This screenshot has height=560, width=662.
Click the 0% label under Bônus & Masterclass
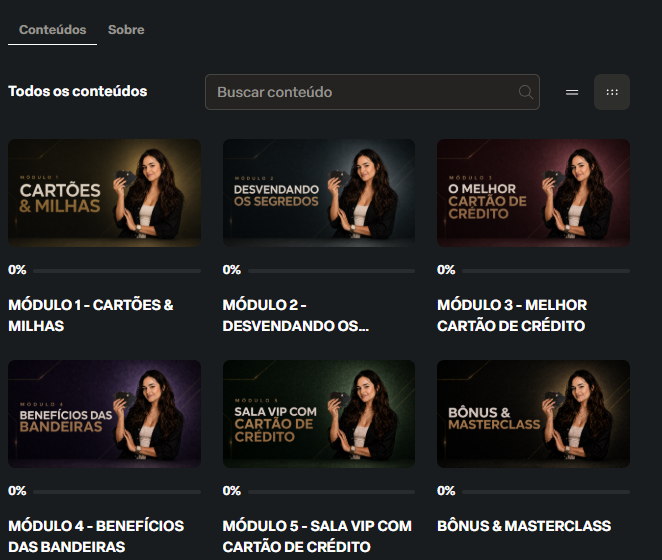tap(446, 491)
